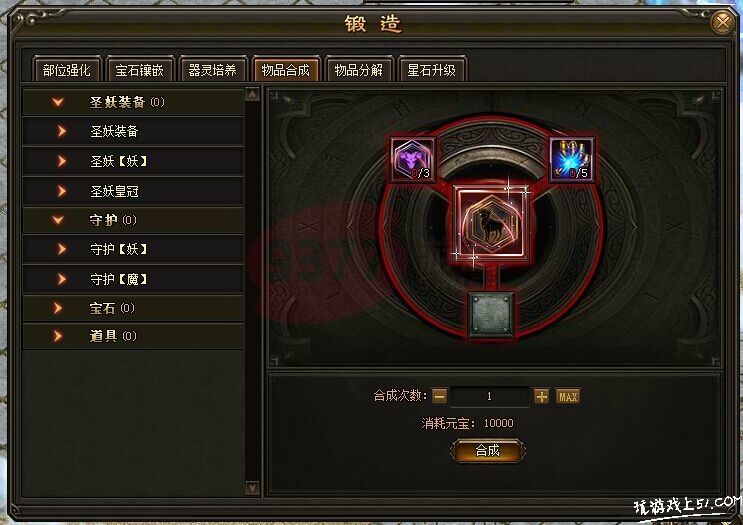The height and width of the screenshot is (525, 743).
Task: Switch to the 星石升级 tab
Action: click(x=431, y=70)
